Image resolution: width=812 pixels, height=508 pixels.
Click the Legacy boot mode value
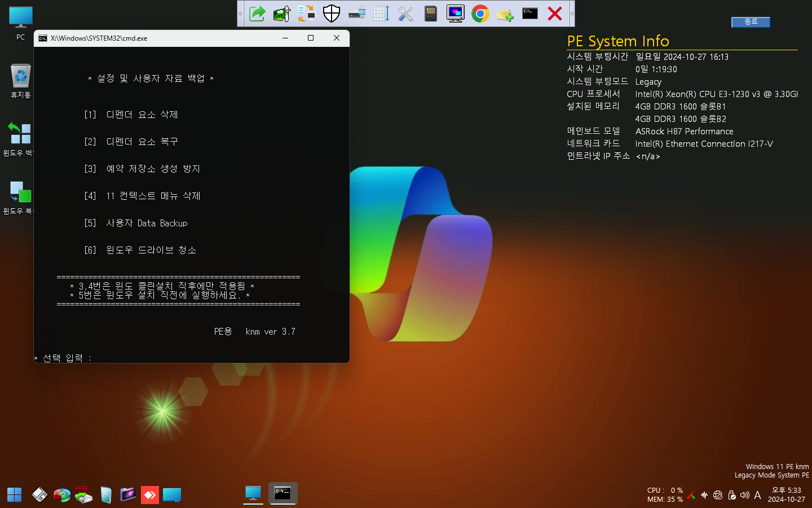648,82
